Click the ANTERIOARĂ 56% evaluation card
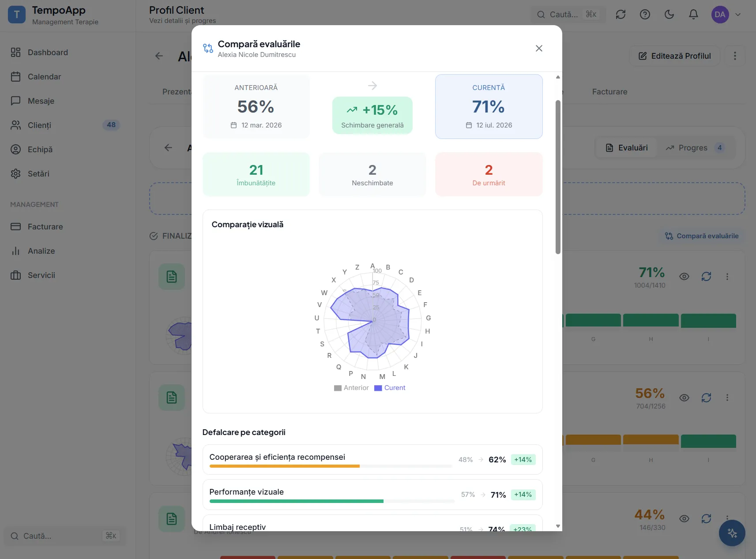The image size is (756, 559). (x=256, y=106)
